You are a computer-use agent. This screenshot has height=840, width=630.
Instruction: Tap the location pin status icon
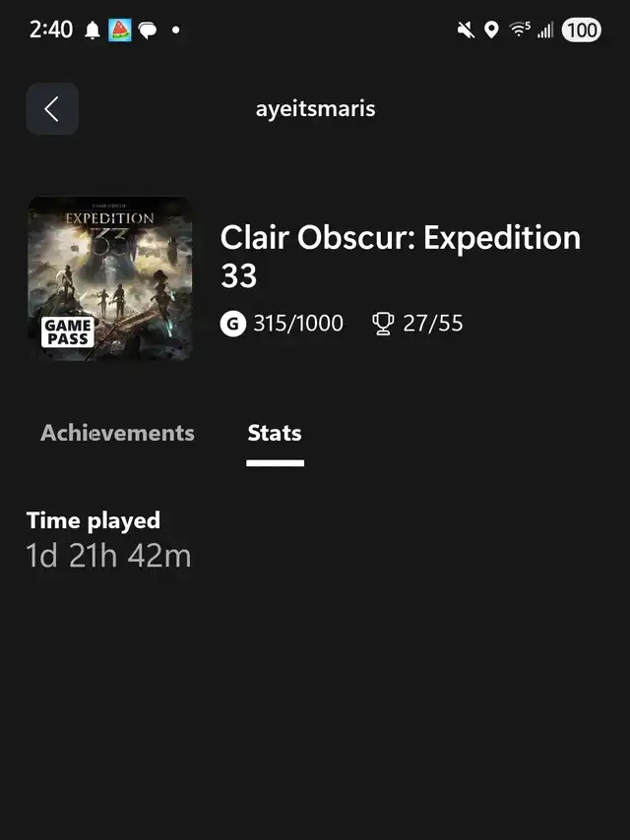[491, 30]
